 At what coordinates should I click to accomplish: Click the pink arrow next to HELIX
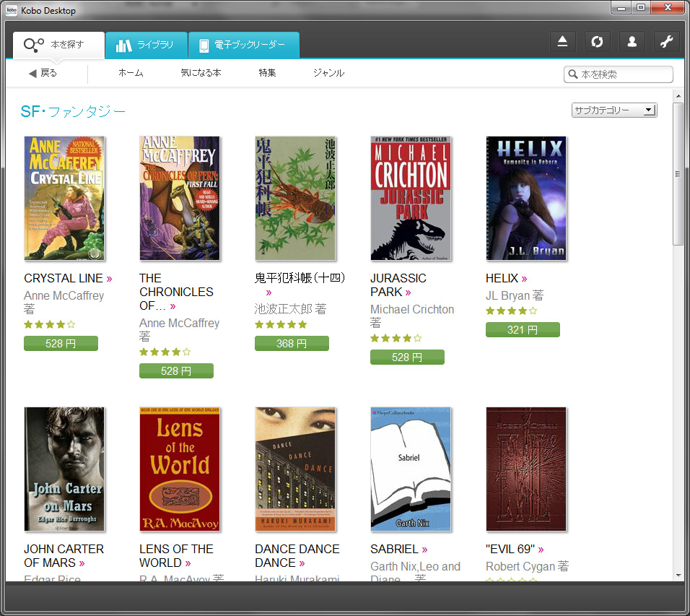524,279
